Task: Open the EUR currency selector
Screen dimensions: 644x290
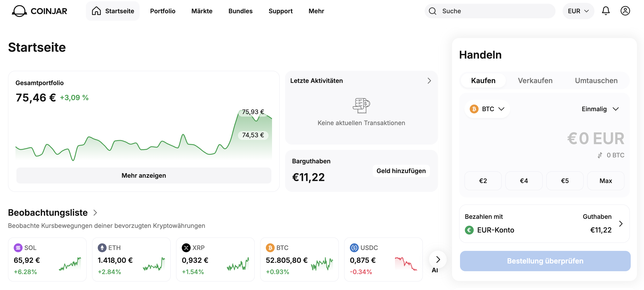Action: point(578,11)
